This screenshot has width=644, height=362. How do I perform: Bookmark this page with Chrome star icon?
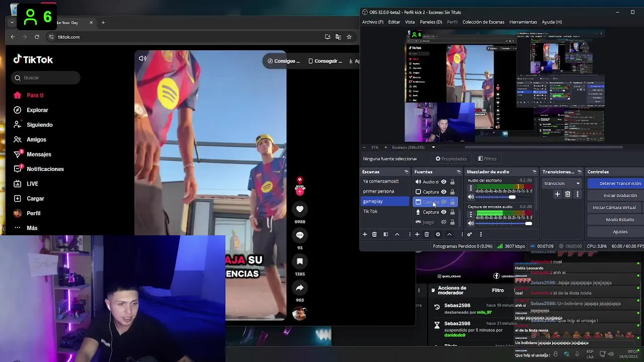pos(349,37)
